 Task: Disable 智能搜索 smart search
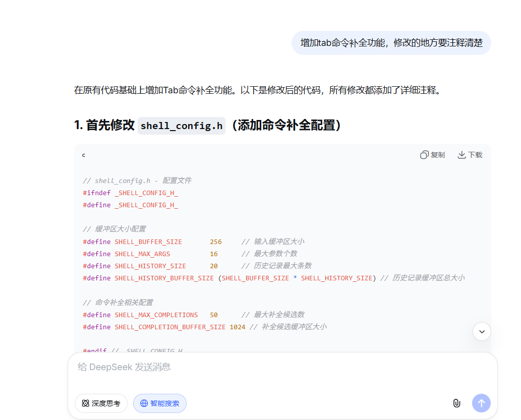tap(159, 403)
